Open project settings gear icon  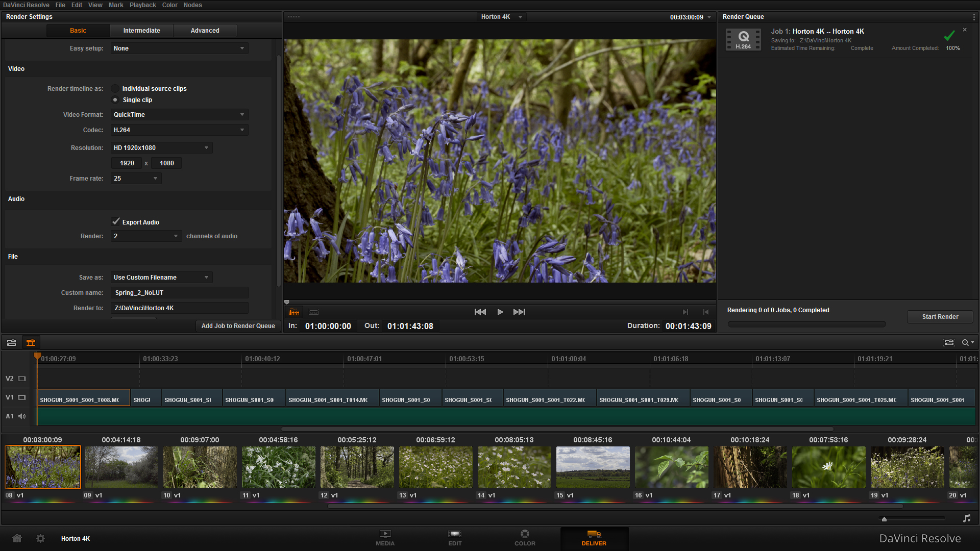[40, 538]
